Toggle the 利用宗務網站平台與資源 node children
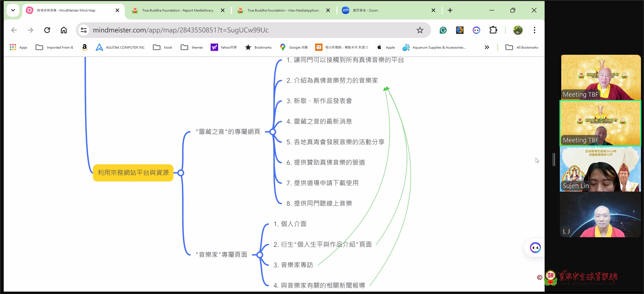Image resolution: width=644 pixels, height=294 pixels. coord(181,173)
